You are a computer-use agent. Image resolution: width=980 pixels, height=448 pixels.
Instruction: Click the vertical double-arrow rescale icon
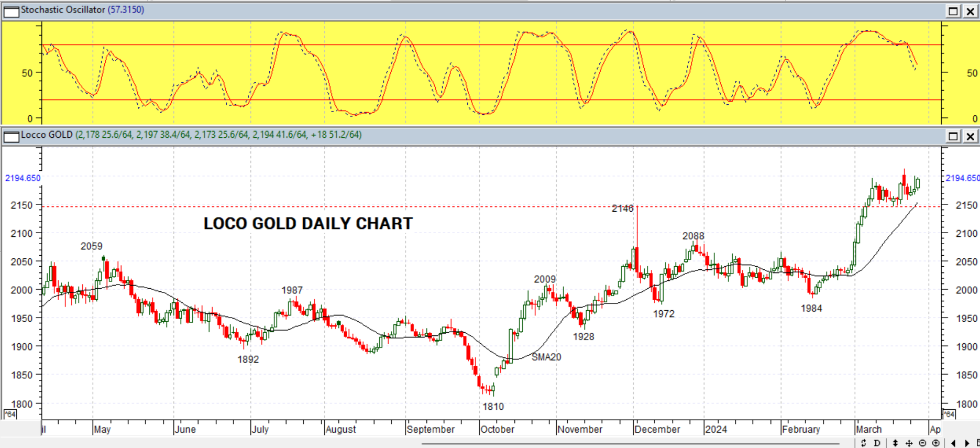895,443
